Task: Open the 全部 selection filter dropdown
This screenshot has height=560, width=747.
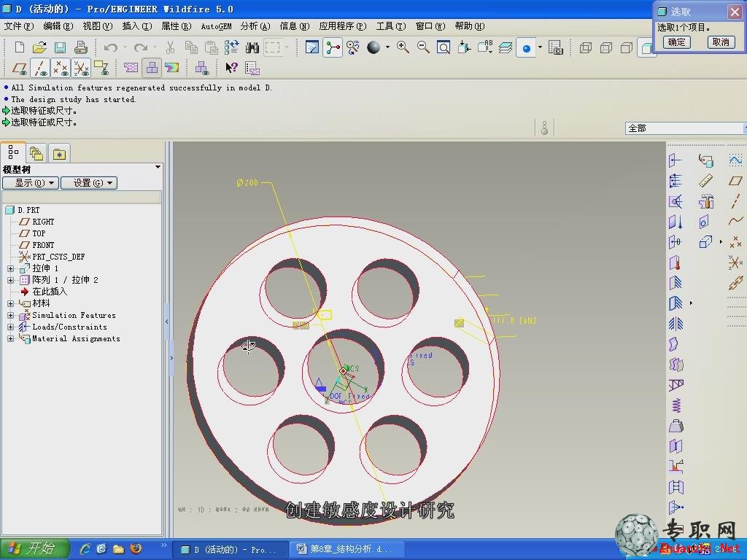Action: (686, 128)
